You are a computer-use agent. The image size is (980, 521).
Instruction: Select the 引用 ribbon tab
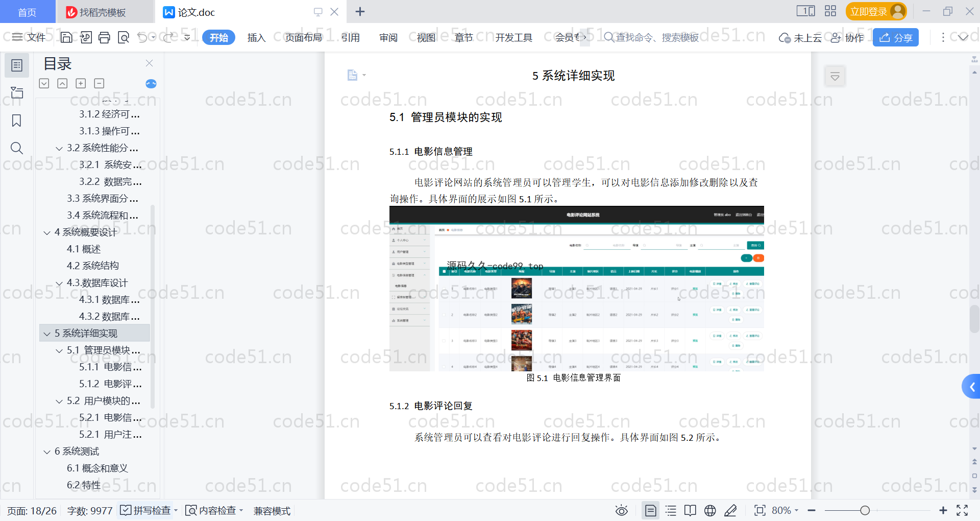[351, 37]
